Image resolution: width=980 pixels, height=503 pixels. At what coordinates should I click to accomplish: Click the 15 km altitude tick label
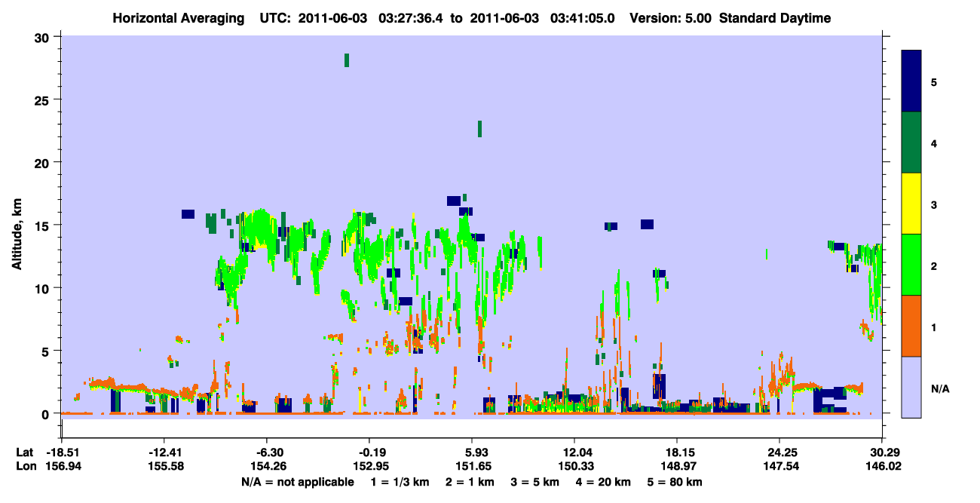(x=44, y=225)
